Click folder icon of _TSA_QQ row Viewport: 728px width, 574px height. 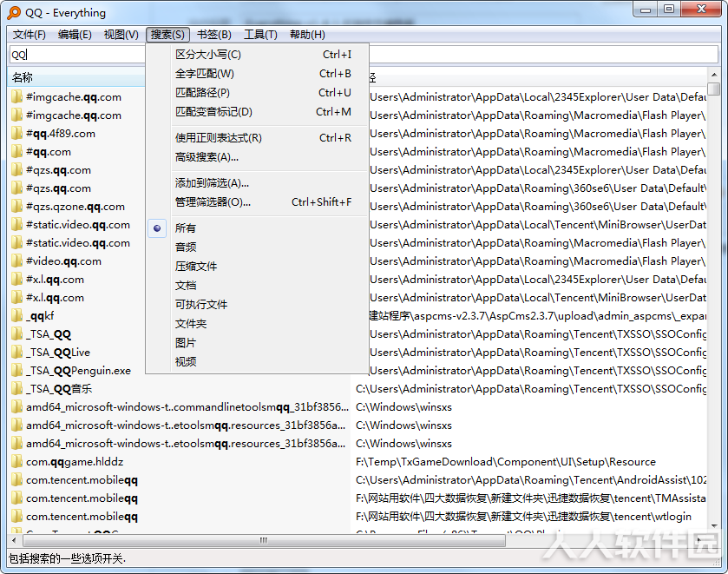click(x=16, y=333)
